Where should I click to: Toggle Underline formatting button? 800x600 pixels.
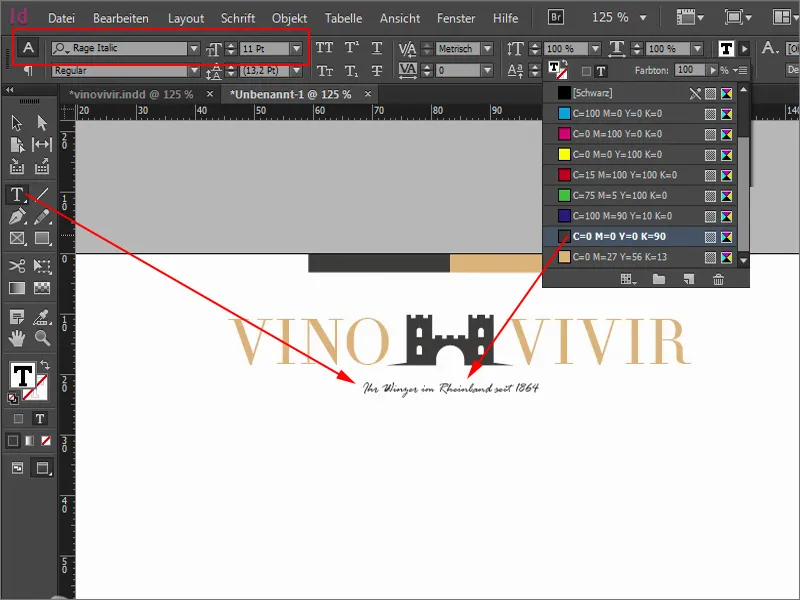coord(377,48)
